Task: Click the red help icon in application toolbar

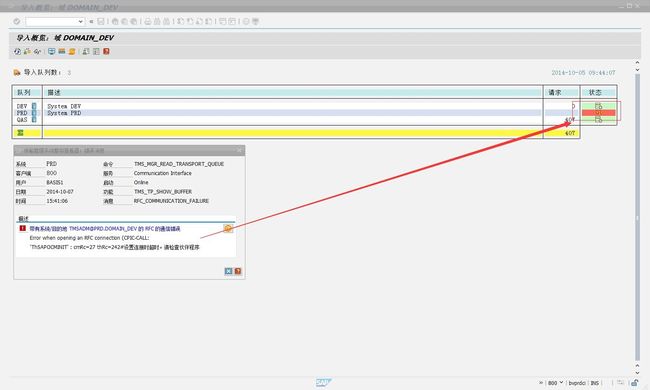Action: point(106,51)
